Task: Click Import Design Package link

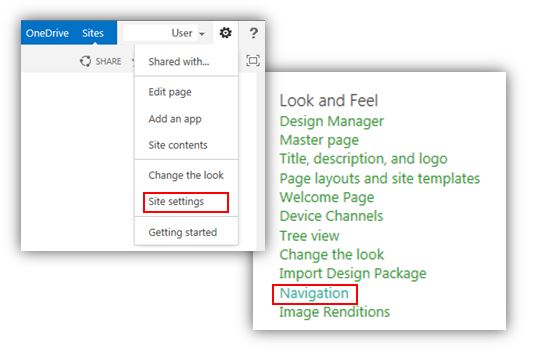Action: pyautogui.click(x=353, y=274)
